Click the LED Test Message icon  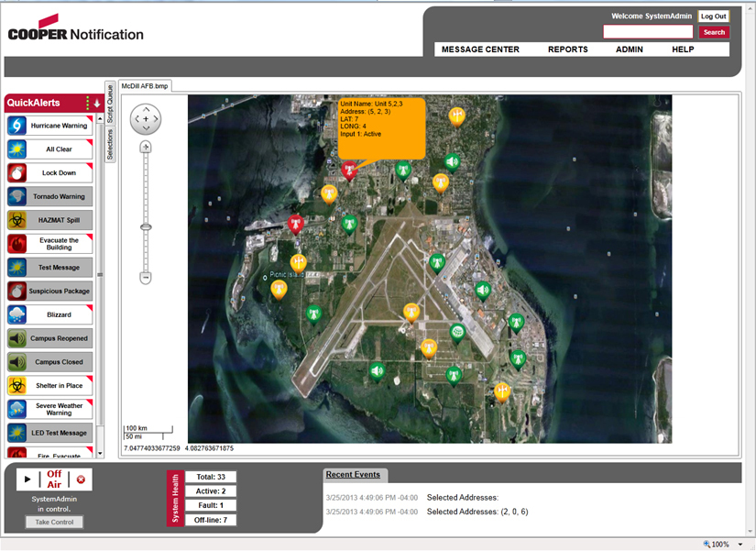coord(16,433)
